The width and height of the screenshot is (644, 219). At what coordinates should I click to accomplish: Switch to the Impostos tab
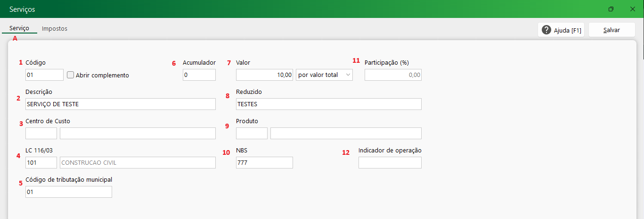point(55,29)
